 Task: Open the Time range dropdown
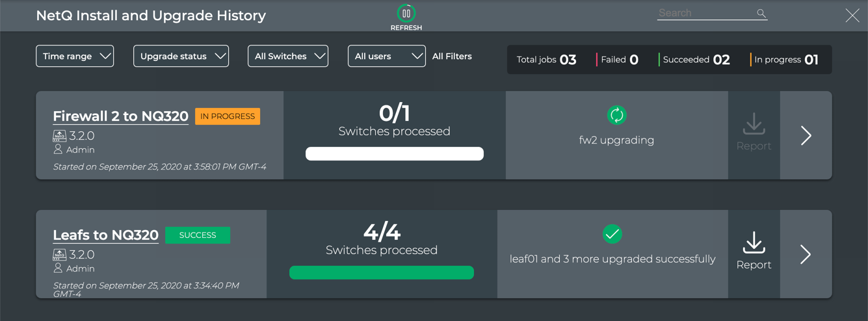[x=75, y=57]
